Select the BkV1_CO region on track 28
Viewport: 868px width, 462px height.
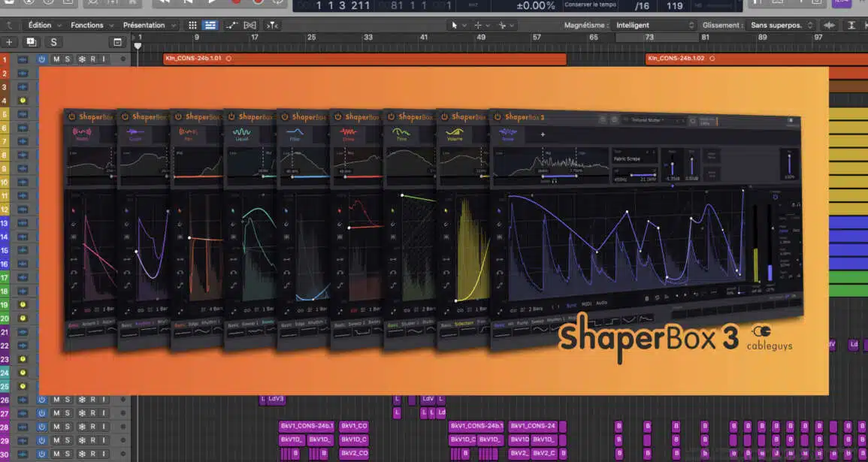click(x=353, y=426)
